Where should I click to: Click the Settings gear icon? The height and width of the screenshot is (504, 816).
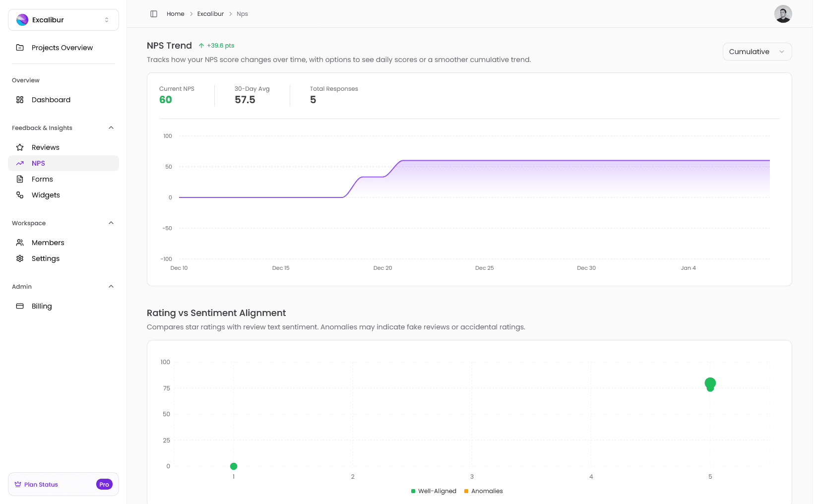tap(20, 258)
